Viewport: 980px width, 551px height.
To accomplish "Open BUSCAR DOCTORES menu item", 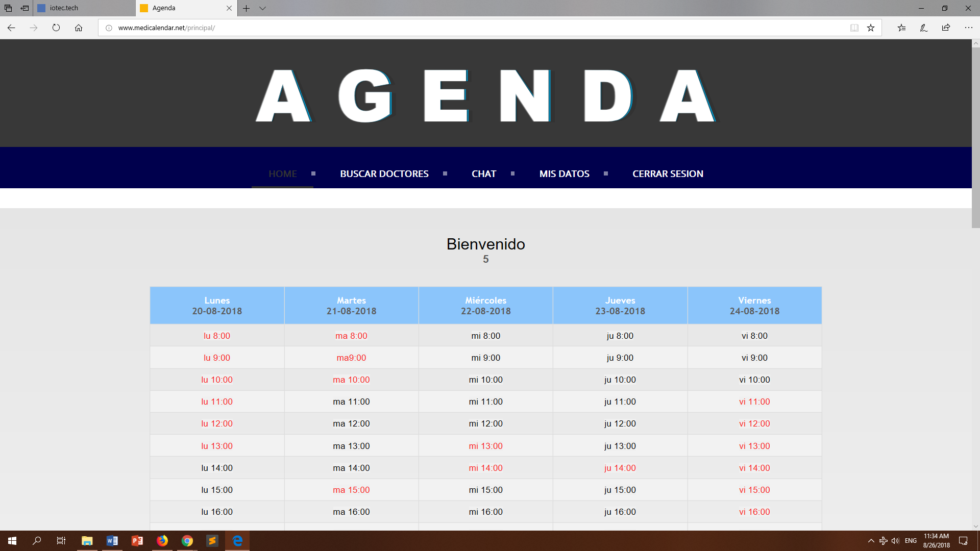I will pyautogui.click(x=384, y=174).
